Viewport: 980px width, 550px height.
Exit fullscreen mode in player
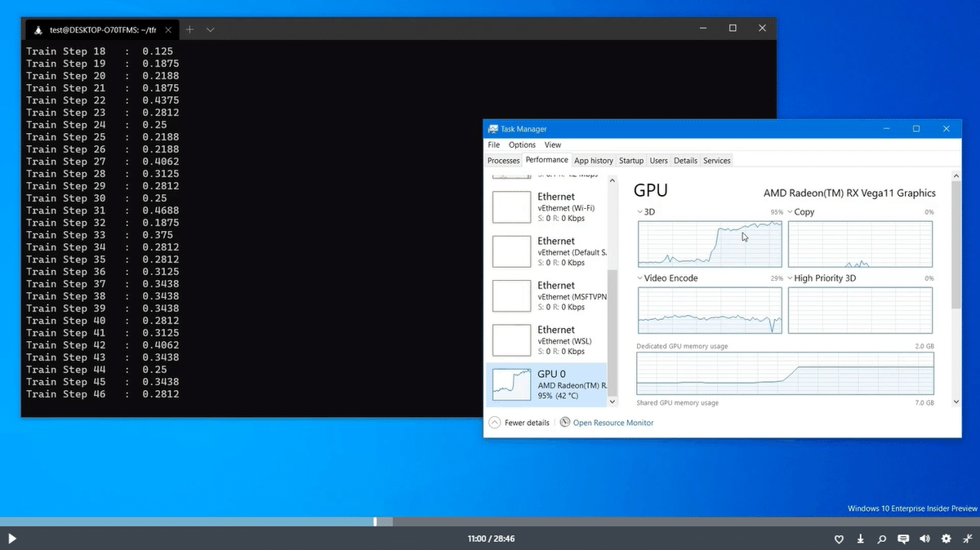967,539
